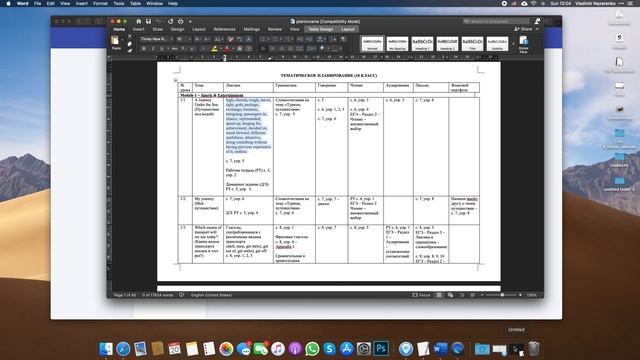Toggle Strikethrough formatting

point(174,49)
